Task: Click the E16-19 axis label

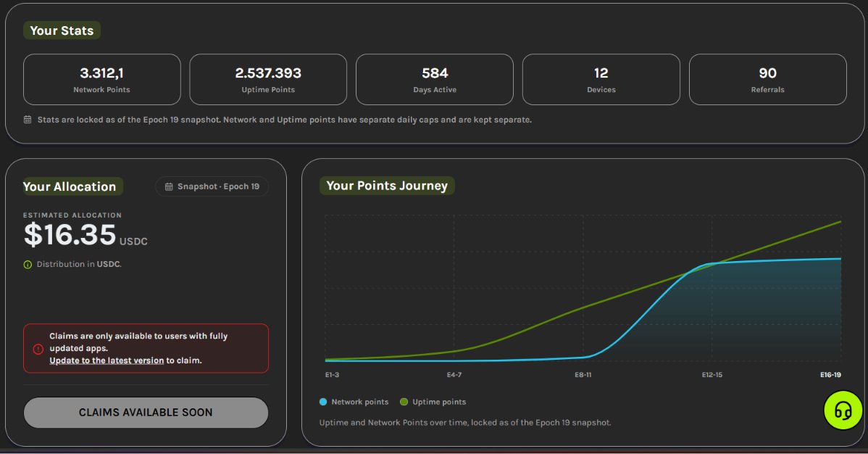Action: pos(830,375)
